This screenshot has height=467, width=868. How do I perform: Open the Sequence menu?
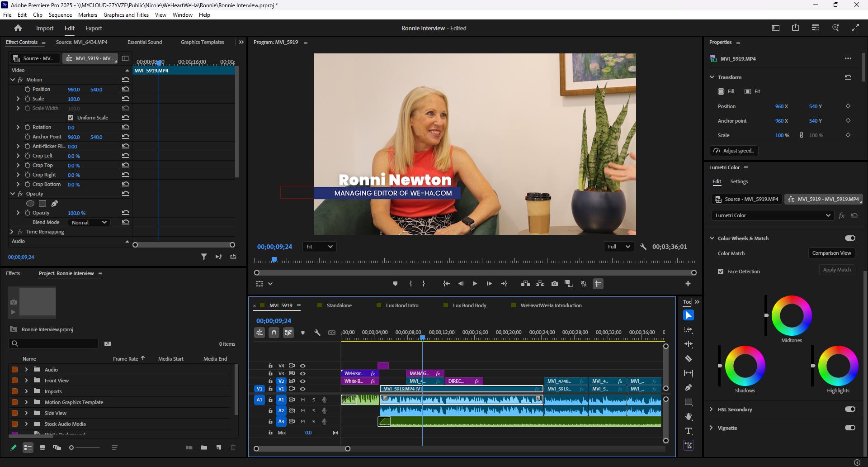click(60, 15)
